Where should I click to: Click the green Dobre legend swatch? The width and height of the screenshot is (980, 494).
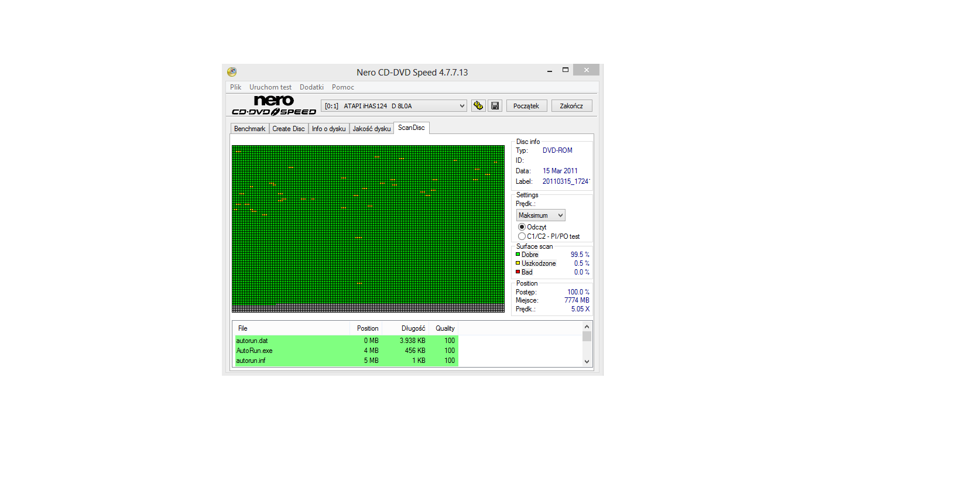point(518,255)
